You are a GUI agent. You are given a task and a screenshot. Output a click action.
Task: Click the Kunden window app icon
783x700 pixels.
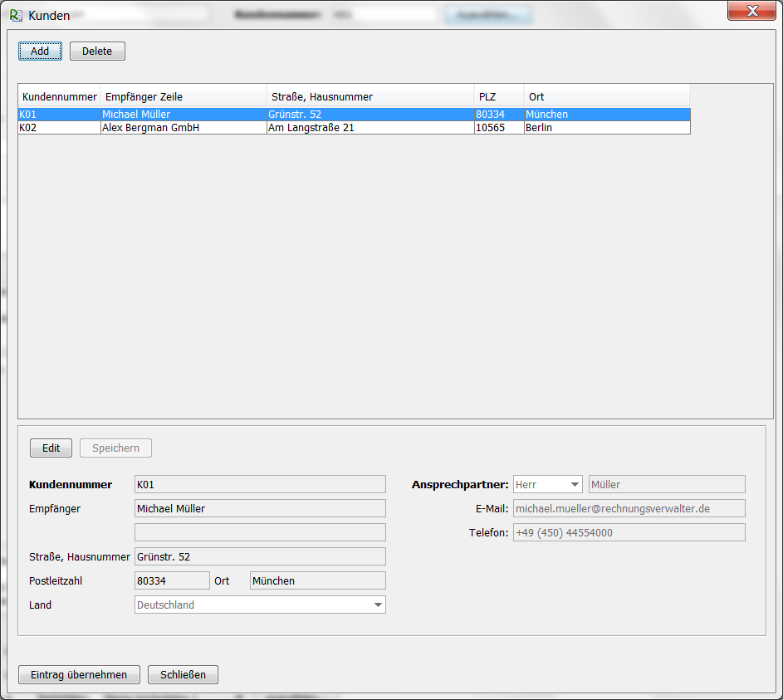coord(16,15)
